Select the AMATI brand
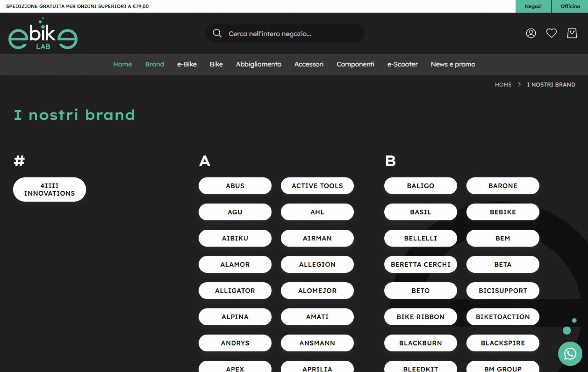This screenshot has height=372, width=588. (317, 317)
